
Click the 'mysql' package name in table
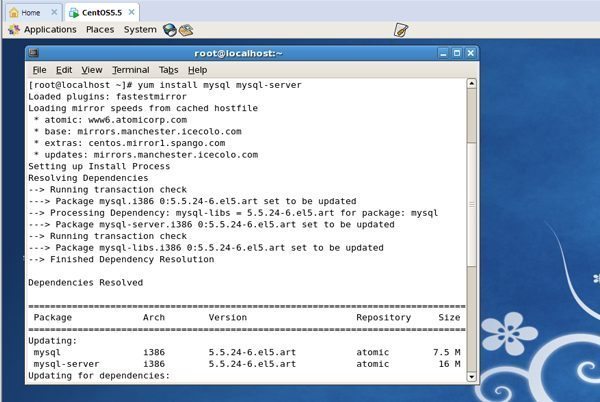click(47, 352)
